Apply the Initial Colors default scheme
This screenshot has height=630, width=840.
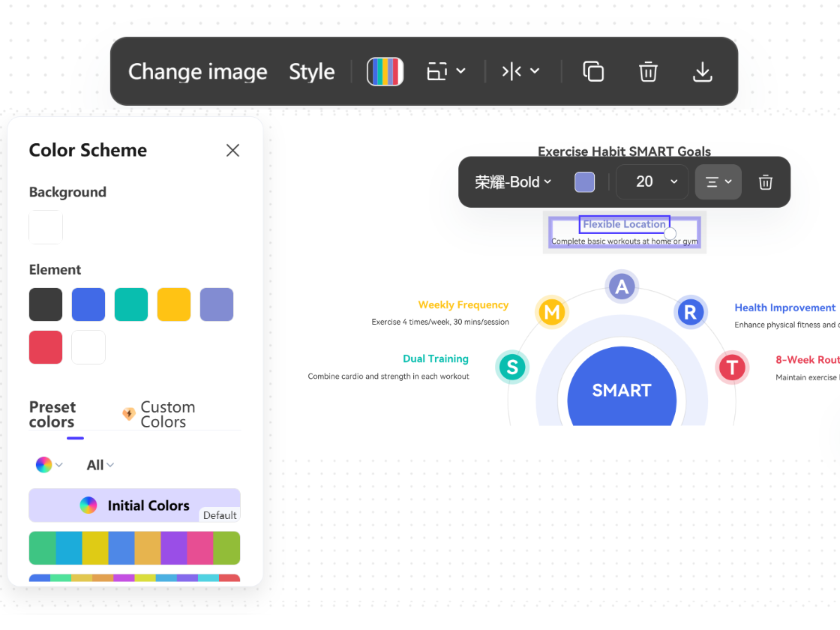(134, 505)
